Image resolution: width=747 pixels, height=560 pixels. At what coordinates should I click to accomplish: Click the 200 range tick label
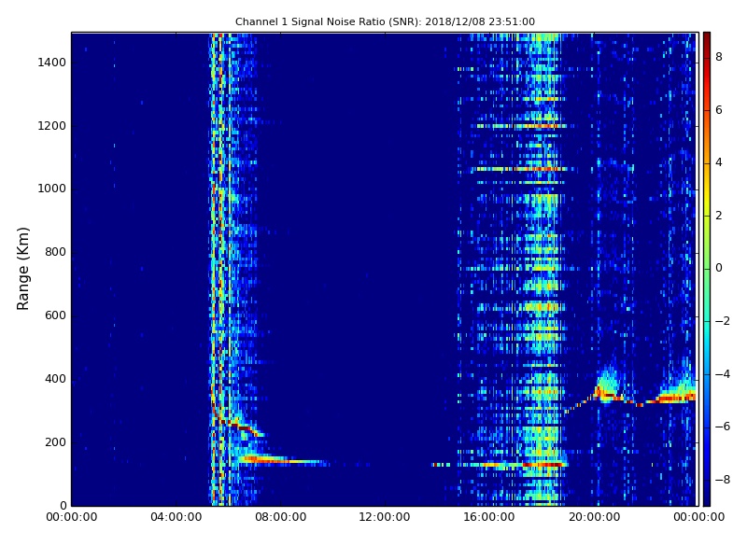[x=55, y=441]
